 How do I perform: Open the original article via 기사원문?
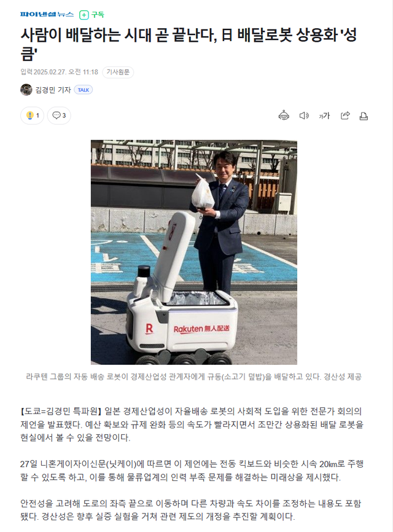[118, 72]
